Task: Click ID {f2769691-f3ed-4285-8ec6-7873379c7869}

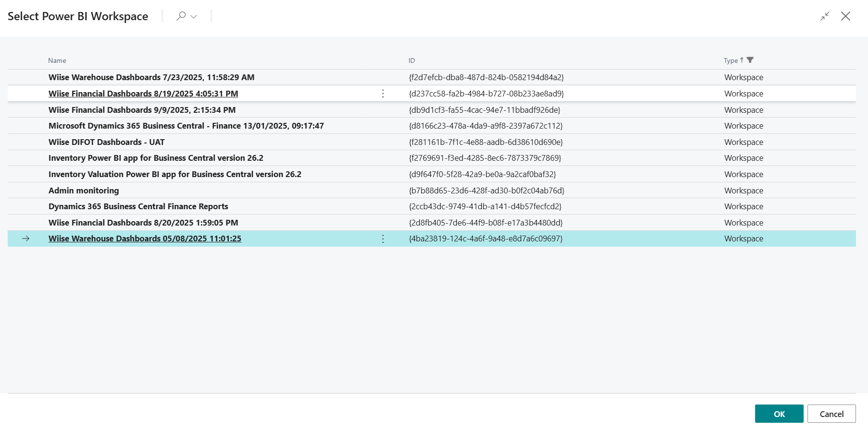Action: (x=485, y=158)
